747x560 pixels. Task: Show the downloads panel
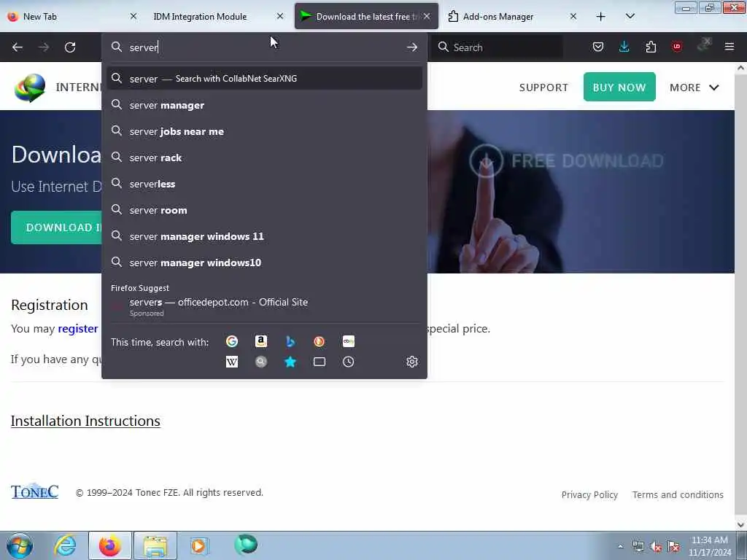point(624,47)
